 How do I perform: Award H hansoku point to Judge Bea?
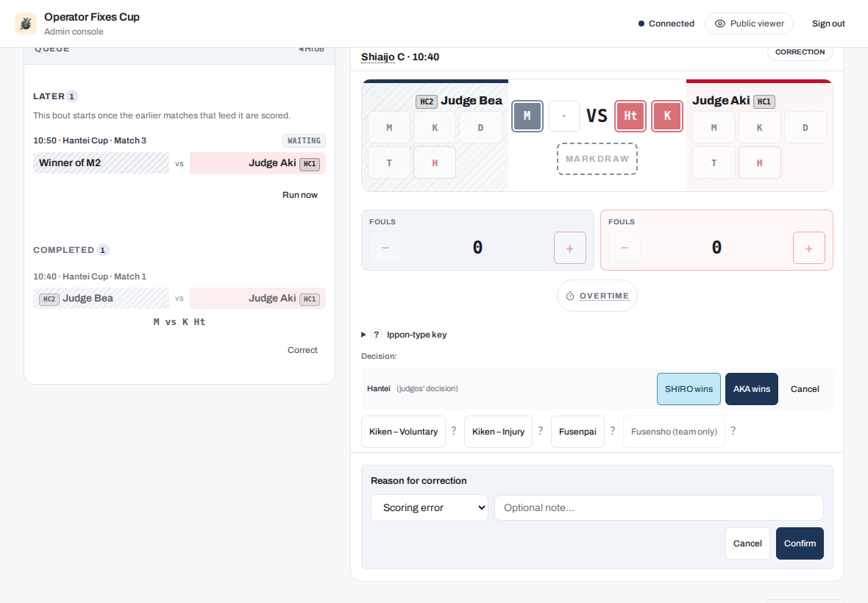point(435,163)
